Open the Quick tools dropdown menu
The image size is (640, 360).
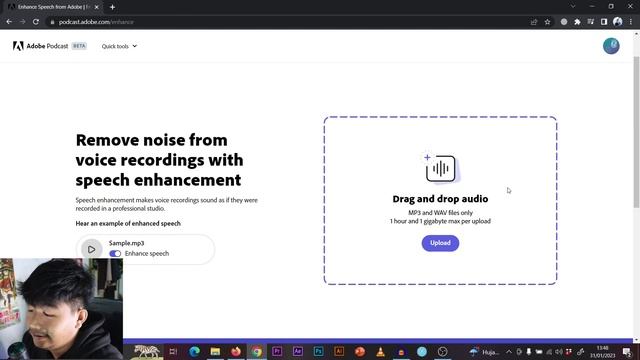pyautogui.click(x=119, y=46)
